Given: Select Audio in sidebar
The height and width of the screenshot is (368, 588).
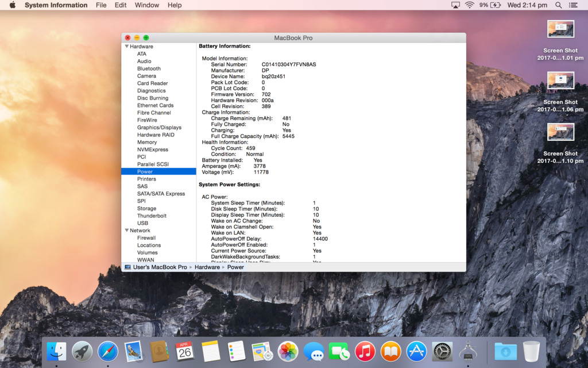Looking at the screenshot, I should pos(144,61).
